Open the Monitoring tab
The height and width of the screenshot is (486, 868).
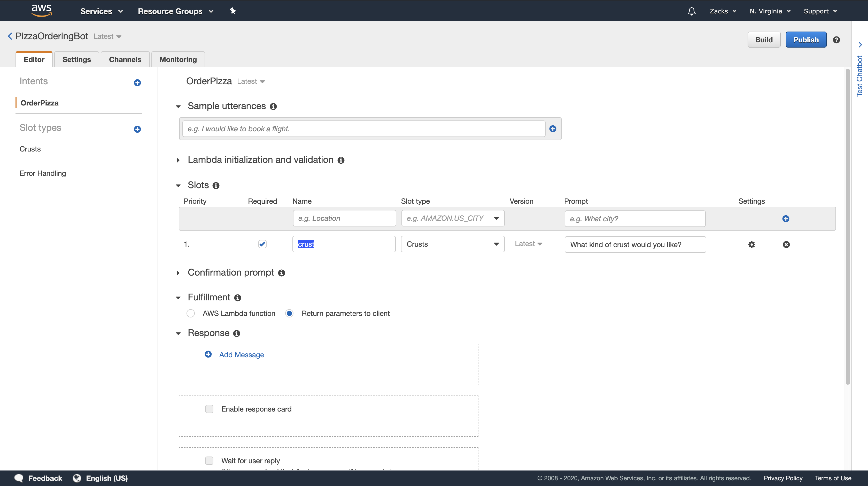click(178, 59)
